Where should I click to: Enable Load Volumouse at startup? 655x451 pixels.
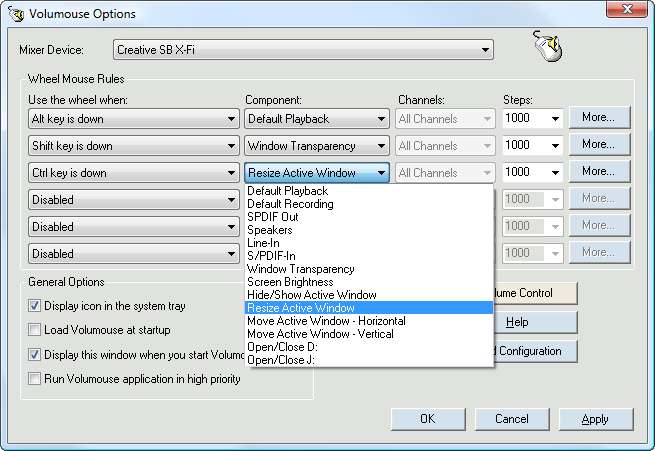[x=35, y=330]
